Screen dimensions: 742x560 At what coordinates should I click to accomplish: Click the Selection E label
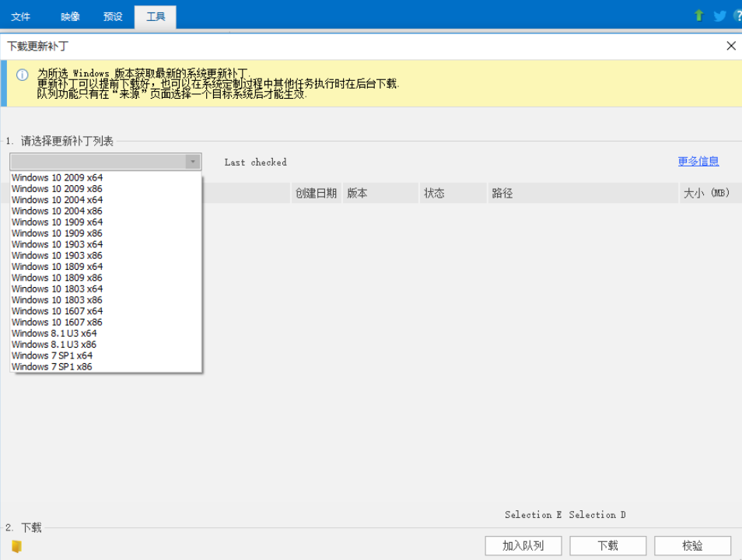tap(534, 515)
